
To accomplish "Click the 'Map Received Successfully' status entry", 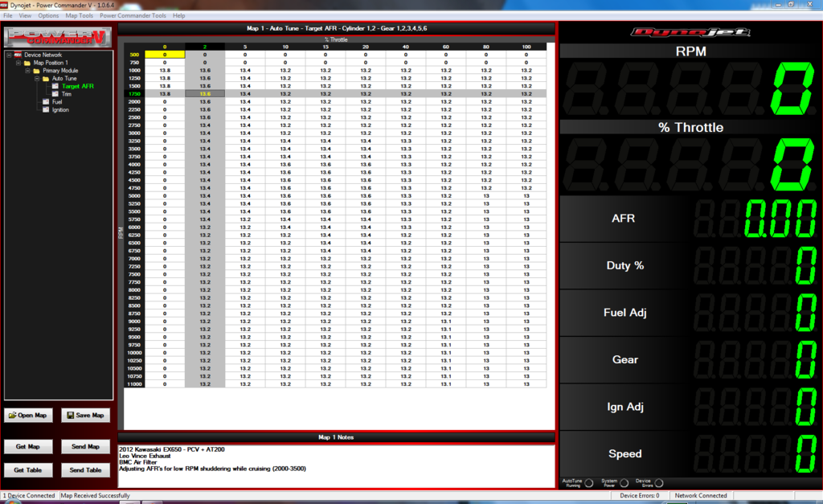I will 95,496.
